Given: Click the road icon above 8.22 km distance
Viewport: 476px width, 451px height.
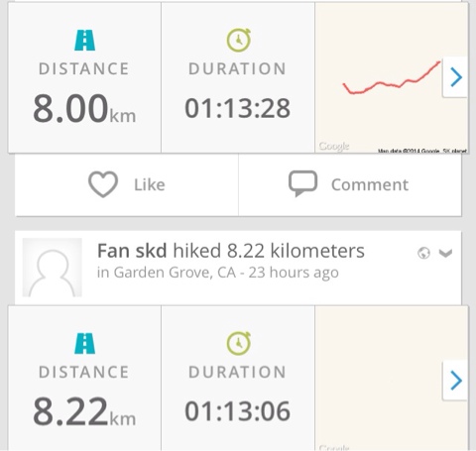Looking at the screenshot, I should point(85,344).
